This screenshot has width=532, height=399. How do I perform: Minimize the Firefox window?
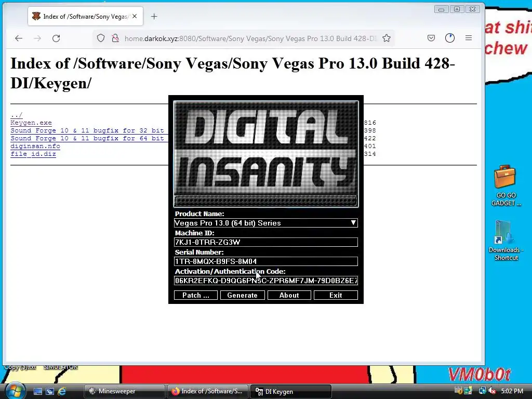pos(442,9)
